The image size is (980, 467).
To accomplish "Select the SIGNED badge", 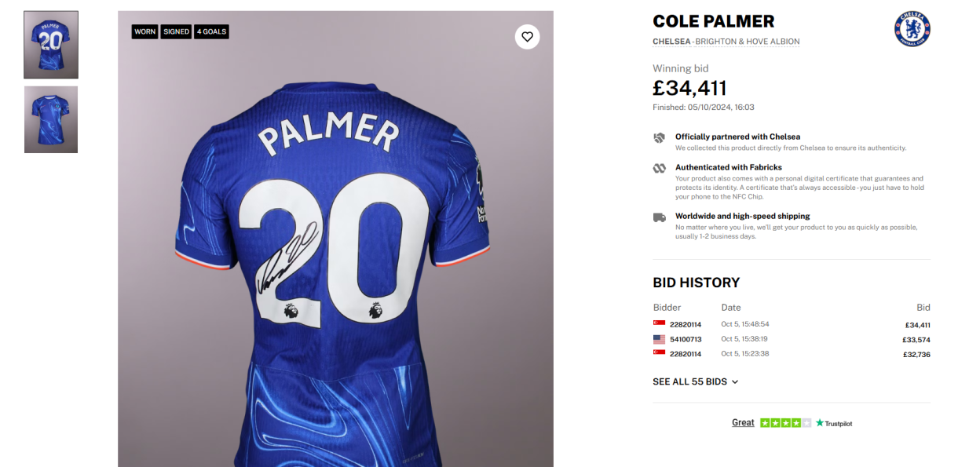I will tap(175, 31).
